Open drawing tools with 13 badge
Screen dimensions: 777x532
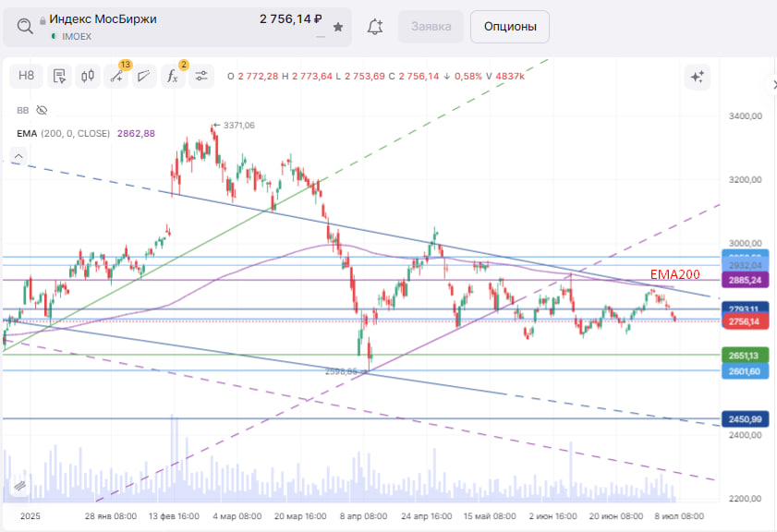pos(116,76)
